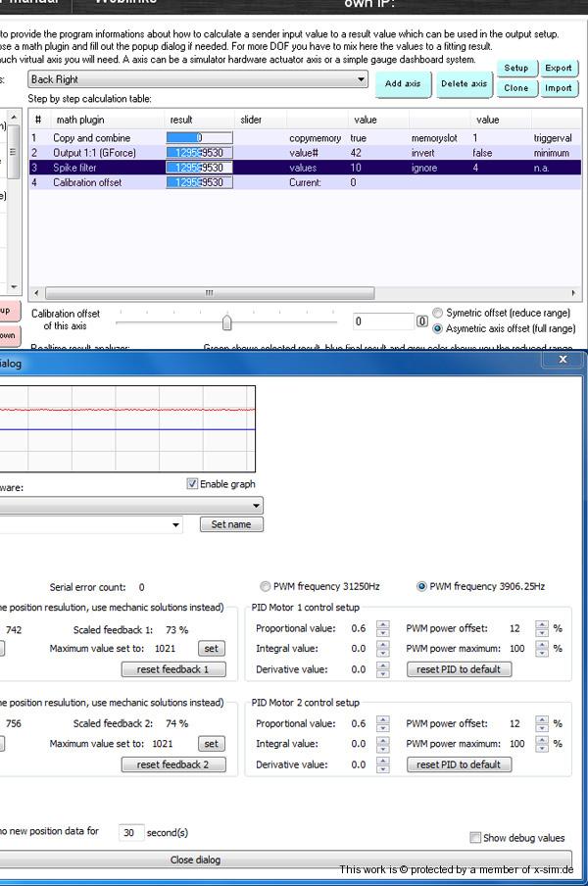The width and height of the screenshot is (588, 886).
Task: Select Symetric offset (reduce range) option
Action: click(x=438, y=314)
